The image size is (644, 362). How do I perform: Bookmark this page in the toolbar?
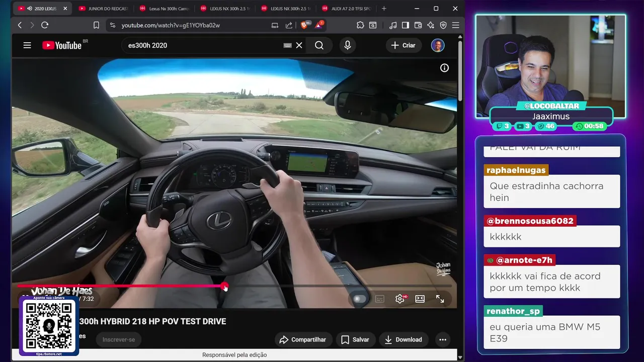96,25
